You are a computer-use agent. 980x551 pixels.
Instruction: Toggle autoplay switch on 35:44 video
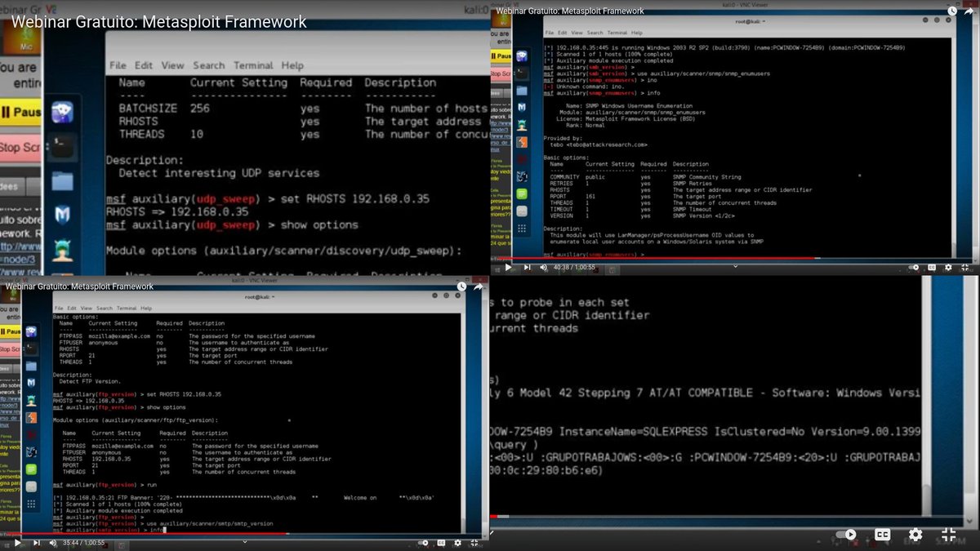pos(423,542)
